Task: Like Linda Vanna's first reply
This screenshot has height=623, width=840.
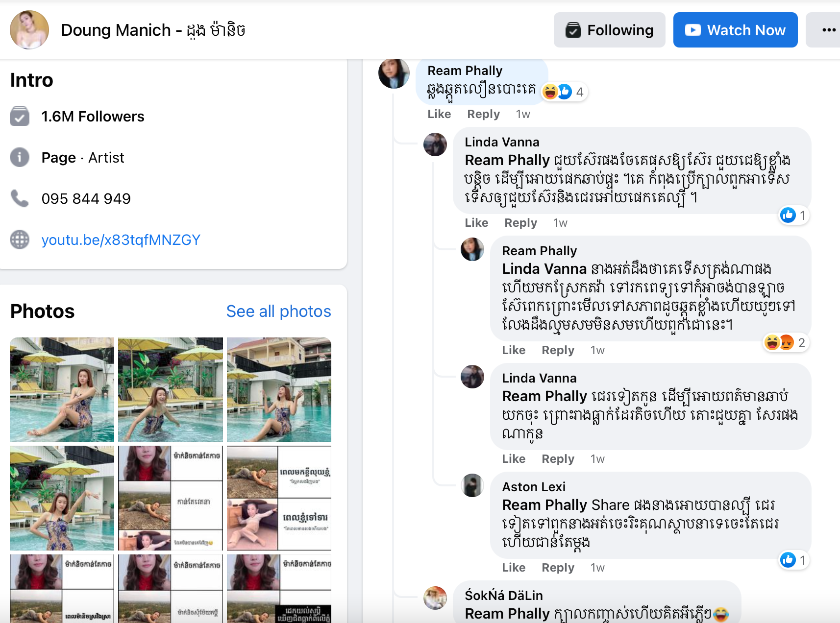Action: (x=476, y=223)
